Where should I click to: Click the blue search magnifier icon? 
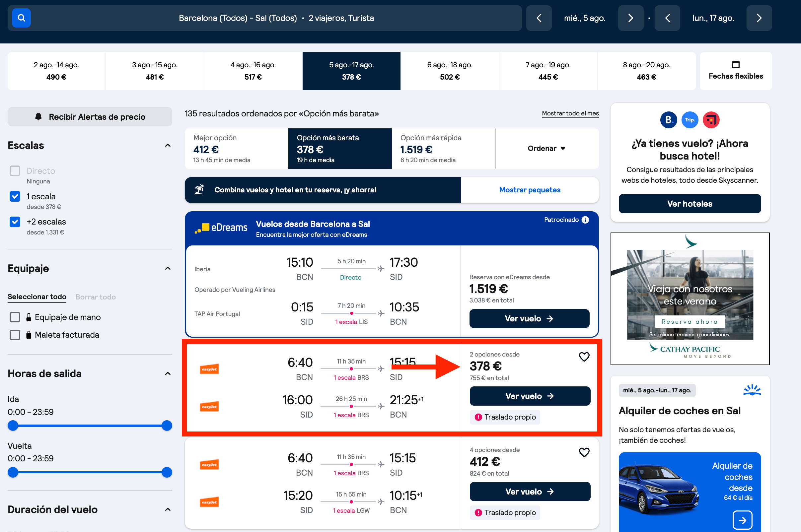[21, 18]
